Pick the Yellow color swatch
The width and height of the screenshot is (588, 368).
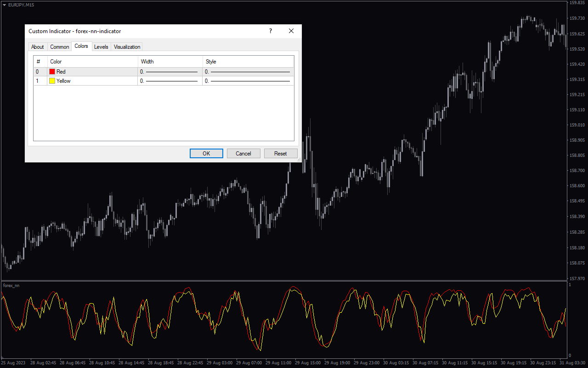click(52, 81)
